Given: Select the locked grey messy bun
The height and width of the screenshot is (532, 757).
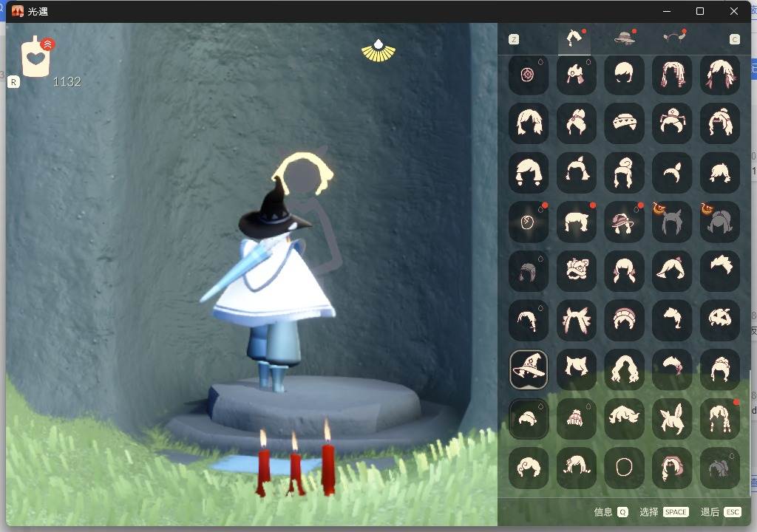Looking at the screenshot, I should (719, 468).
